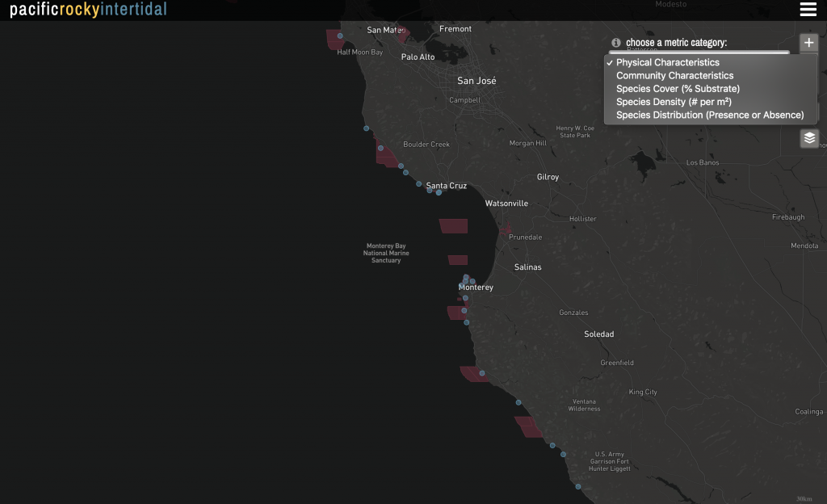Select the southernmost site marker on the coast

[x=578, y=486]
